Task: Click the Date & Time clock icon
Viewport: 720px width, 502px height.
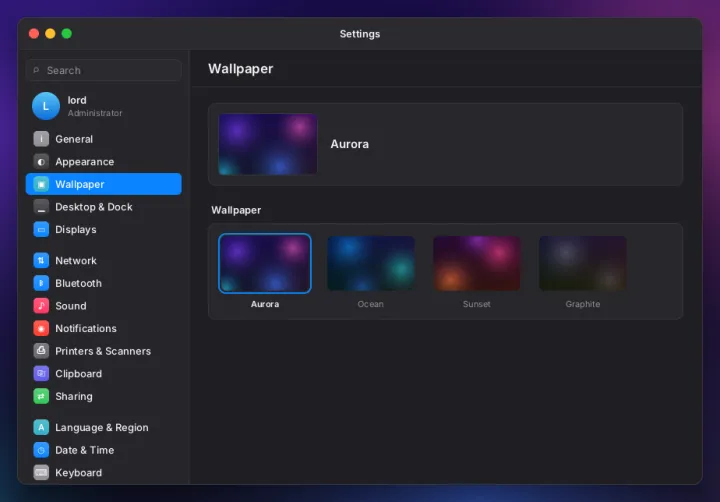Action: pyautogui.click(x=41, y=450)
